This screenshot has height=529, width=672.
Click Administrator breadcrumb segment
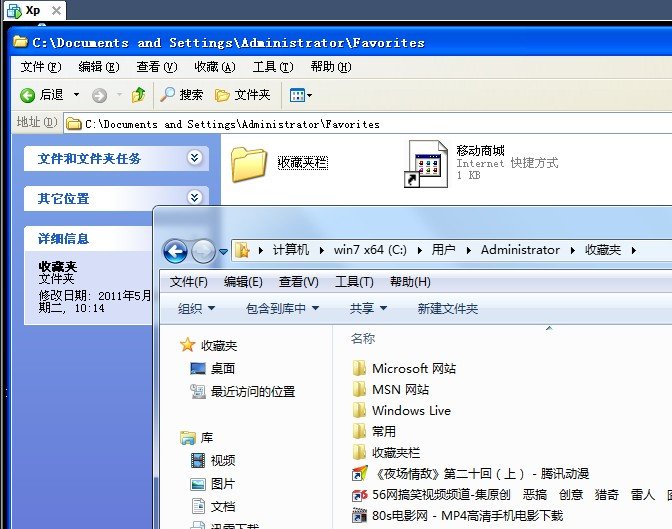click(x=520, y=249)
